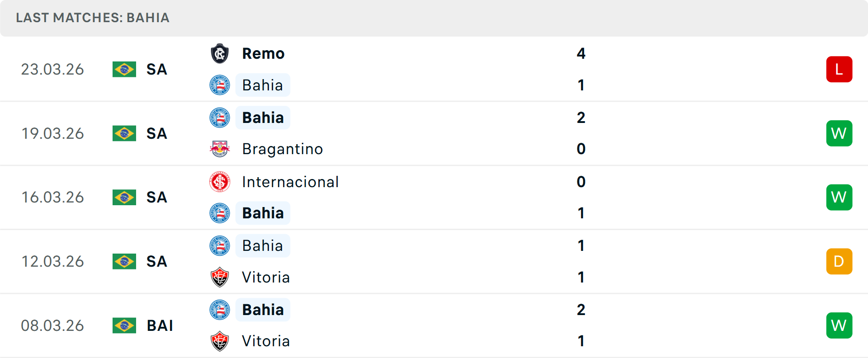Click the orange D draw badge

(839, 261)
